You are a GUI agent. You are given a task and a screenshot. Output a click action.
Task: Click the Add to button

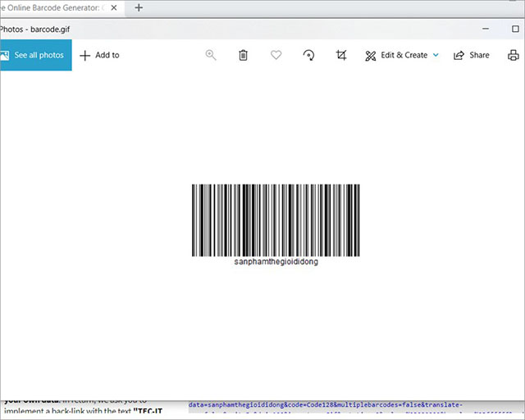99,55
